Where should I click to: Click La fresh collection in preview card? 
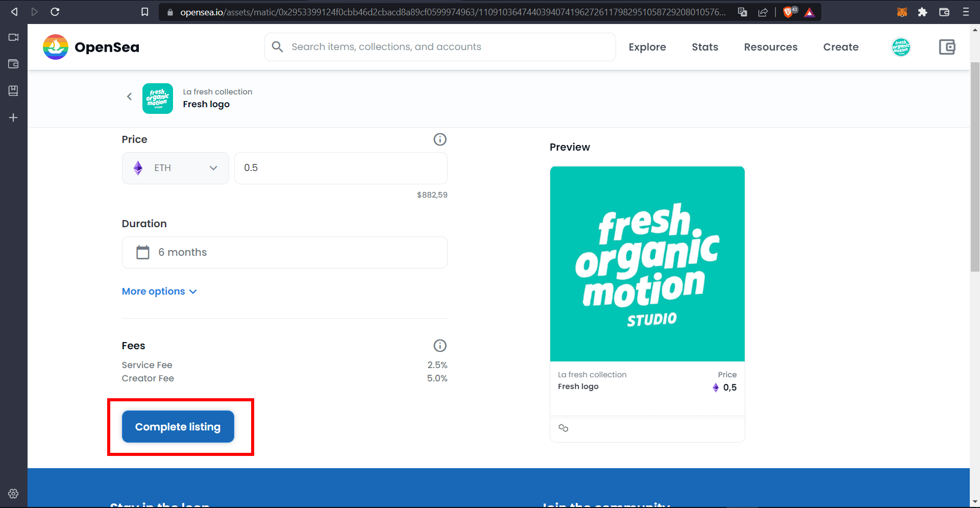(x=592, y=375)
